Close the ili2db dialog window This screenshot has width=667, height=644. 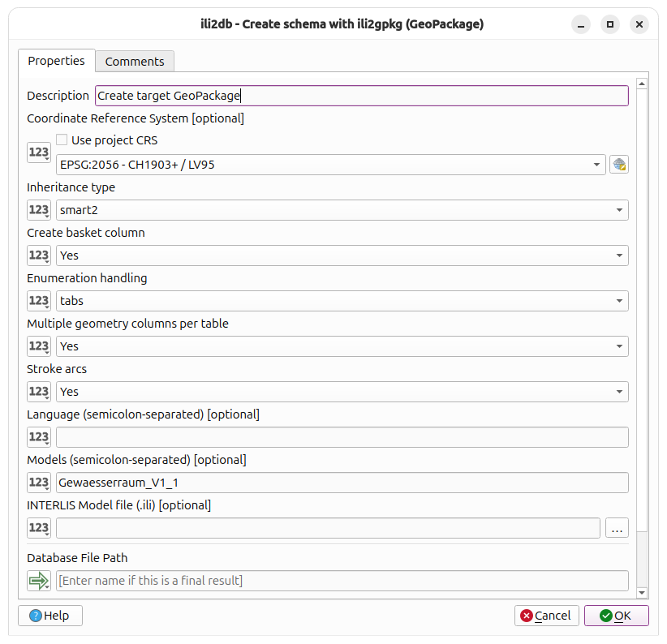[639, 24]
